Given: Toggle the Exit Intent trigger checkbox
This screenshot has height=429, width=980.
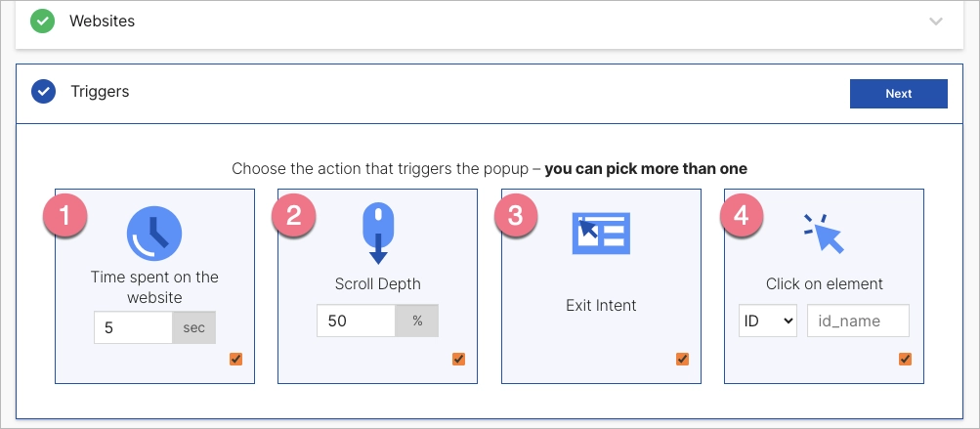Looking at the screenshot, I should coord(682,360).
